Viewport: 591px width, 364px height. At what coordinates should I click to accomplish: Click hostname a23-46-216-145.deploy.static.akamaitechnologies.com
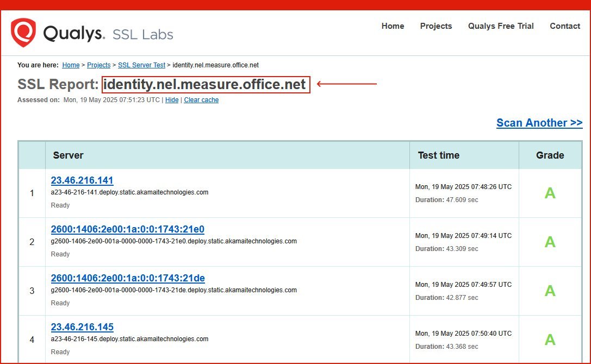coord(129,339)
